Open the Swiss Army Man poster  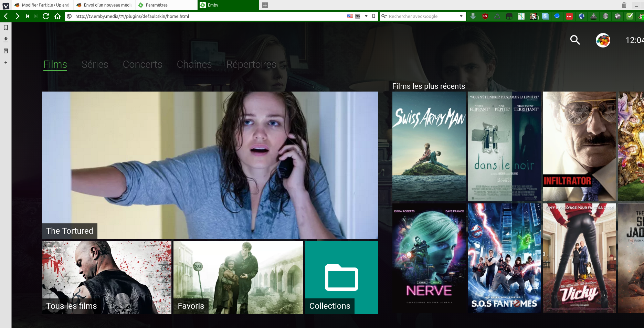click(x=429, y=146)
